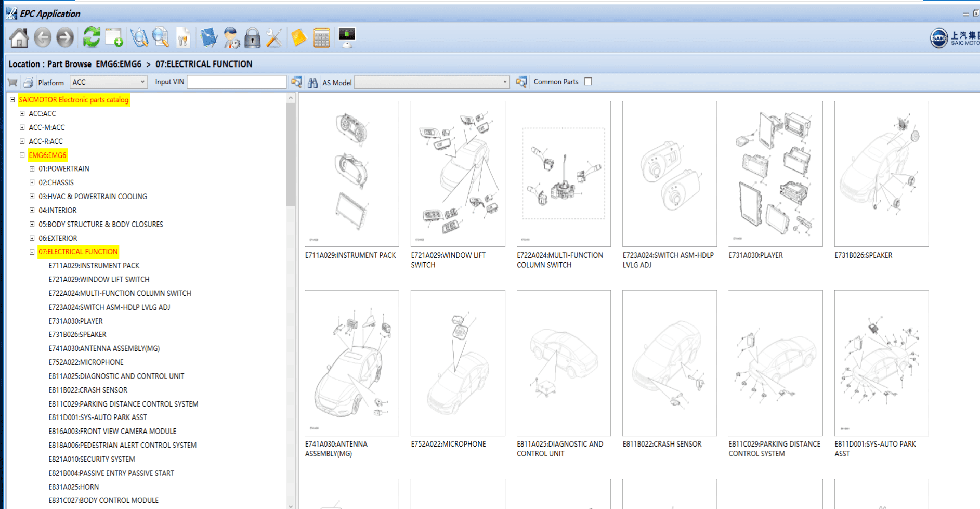Expand the 01:POWERTRAIN tree node
The height and width of the screenshot is (509, 980).
32,169
